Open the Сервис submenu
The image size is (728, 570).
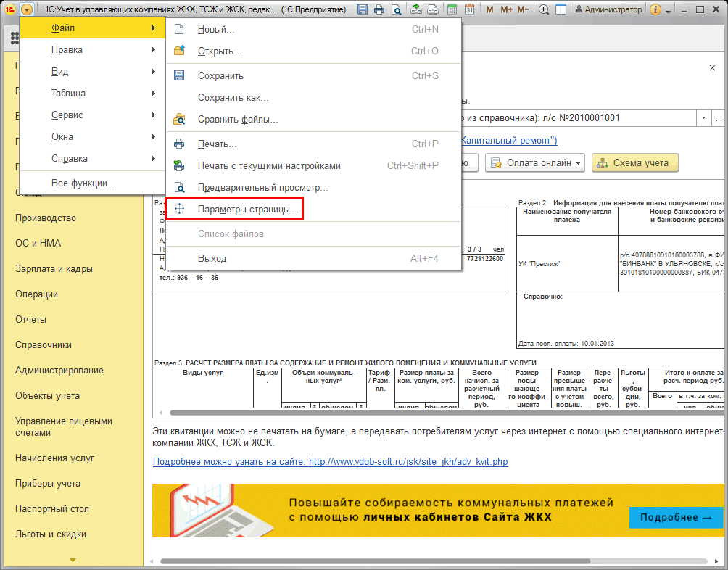pos(93,115)
